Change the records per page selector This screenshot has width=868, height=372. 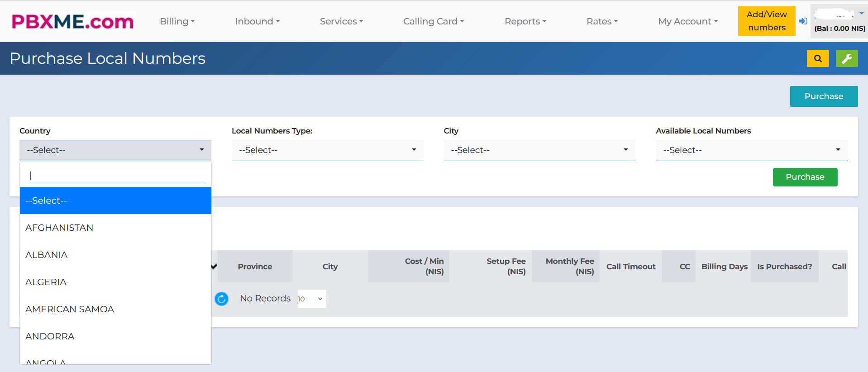(311, 299)
